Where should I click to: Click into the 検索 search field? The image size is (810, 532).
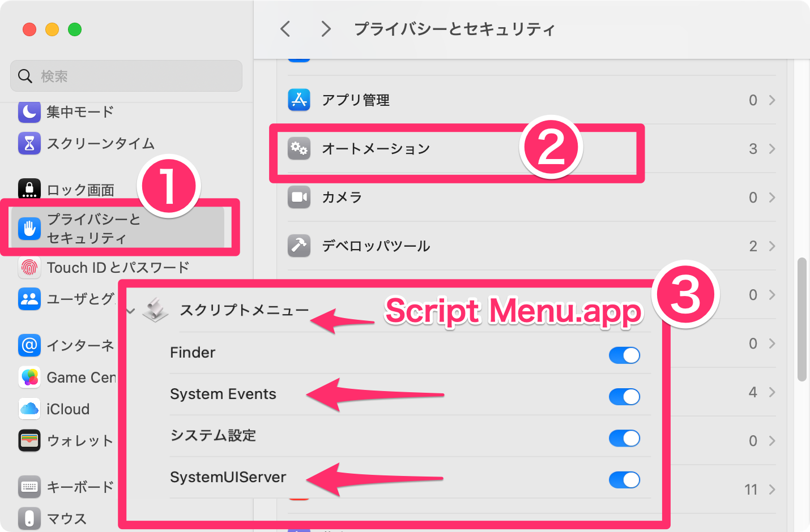[x=126, y=76]
